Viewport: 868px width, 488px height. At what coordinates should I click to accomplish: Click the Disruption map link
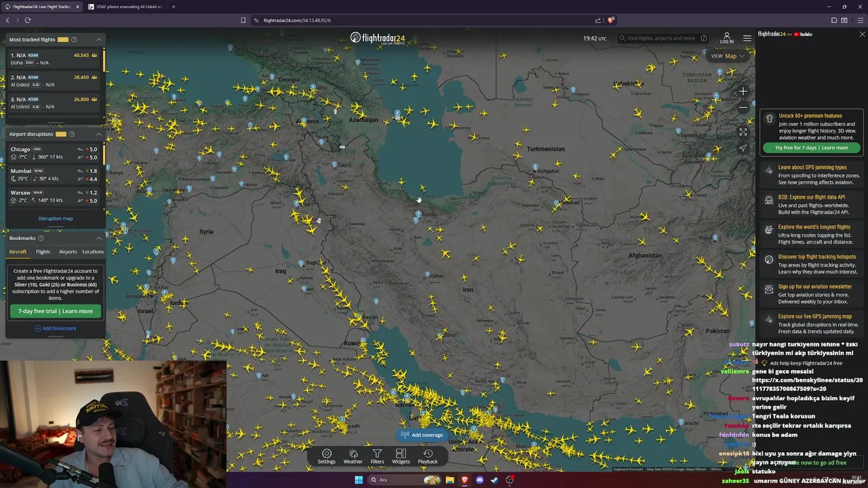(56, 218)
